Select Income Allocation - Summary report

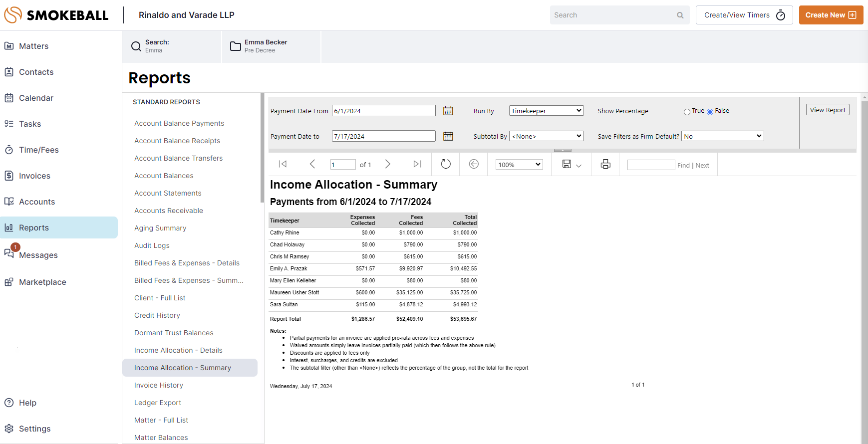coord(190,368)
